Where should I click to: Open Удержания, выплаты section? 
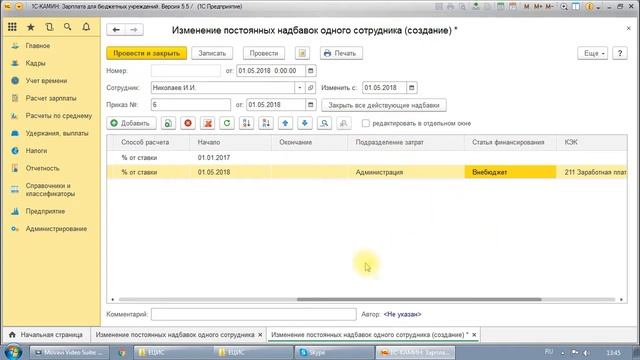pos(57,133)
